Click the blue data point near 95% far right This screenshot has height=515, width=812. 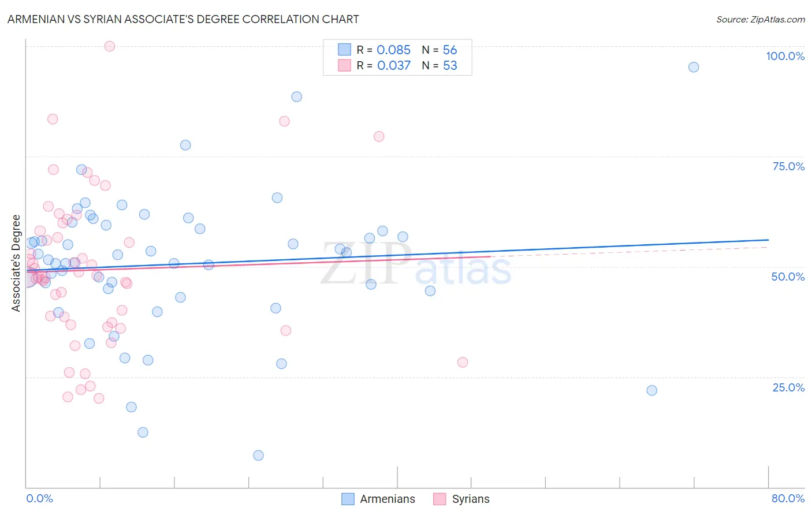694,67
